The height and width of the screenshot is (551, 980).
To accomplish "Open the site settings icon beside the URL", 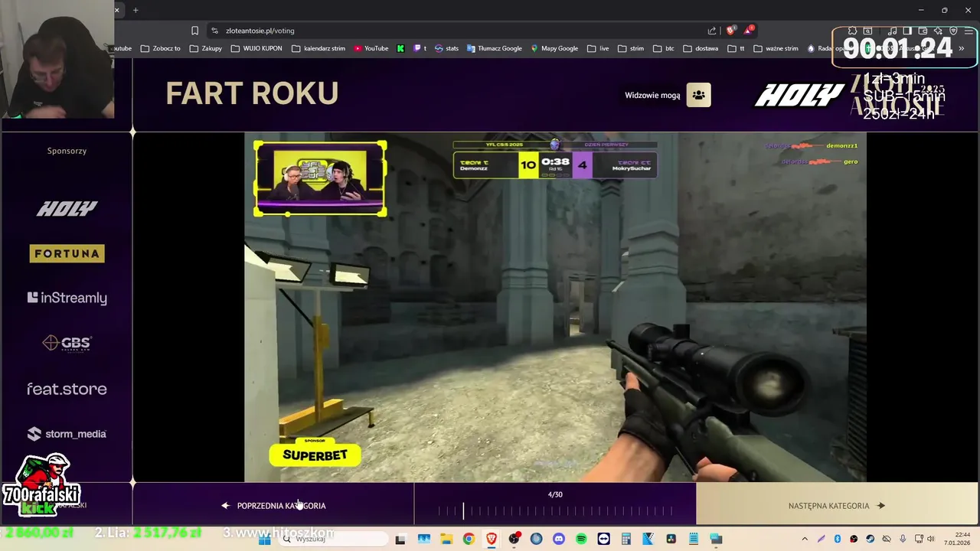I will (x=214, y=31).
